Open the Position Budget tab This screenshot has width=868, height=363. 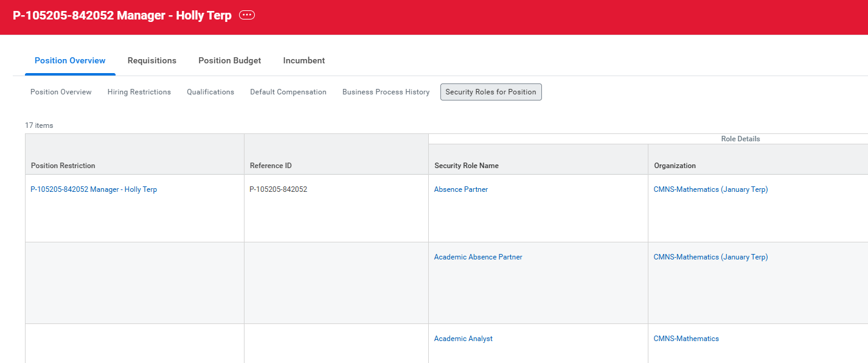tap(229, 60)
